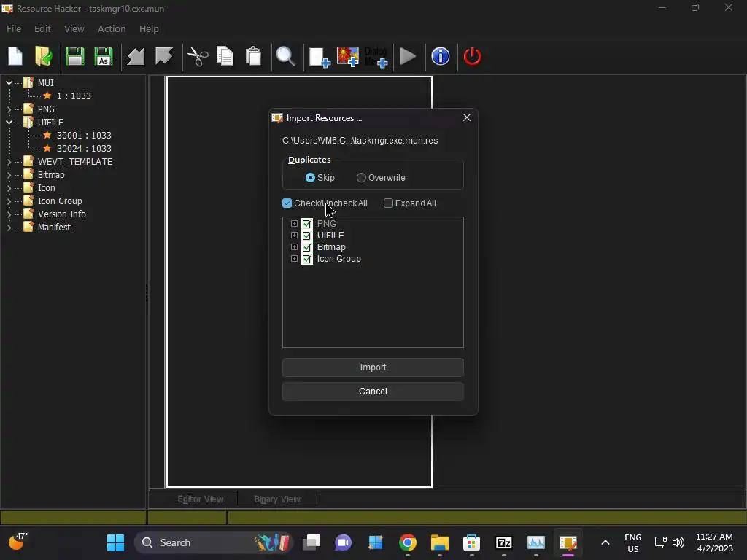This screenshot has height=560, width=747.
Task: Close the Import Resources dialog
Action: click(467, 117)
